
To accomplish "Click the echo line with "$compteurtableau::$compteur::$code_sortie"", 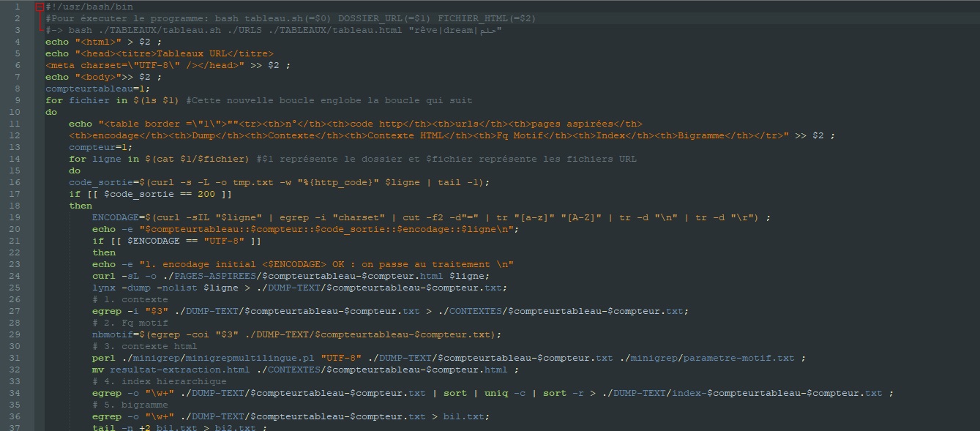I will [x=306, y=229].
